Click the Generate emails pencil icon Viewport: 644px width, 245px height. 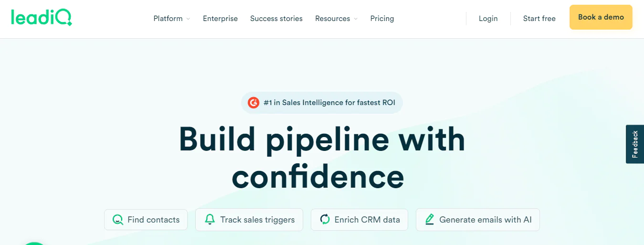pyautogui.click(x=430, y=220)
